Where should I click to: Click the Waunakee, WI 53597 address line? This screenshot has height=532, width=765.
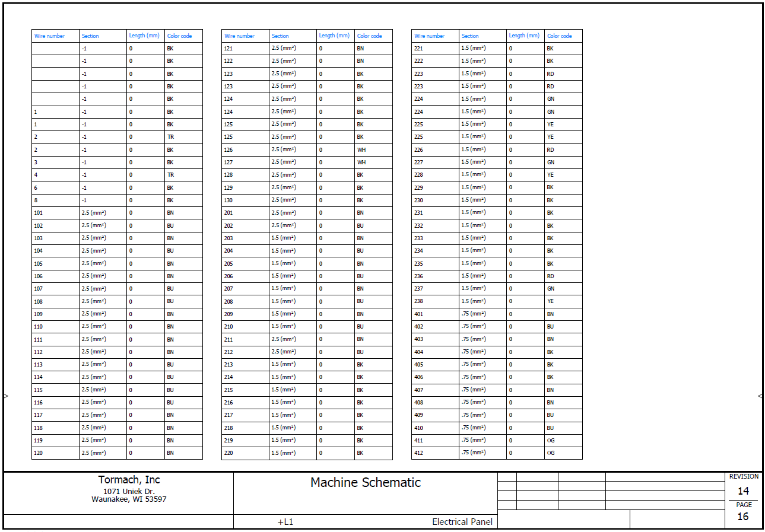[x=129, y=499]
